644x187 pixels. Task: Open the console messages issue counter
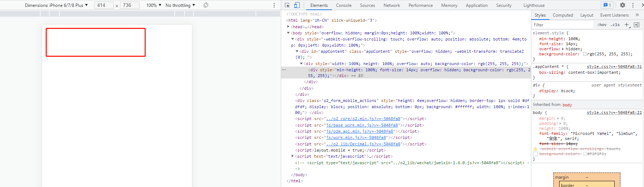(606, 5)
